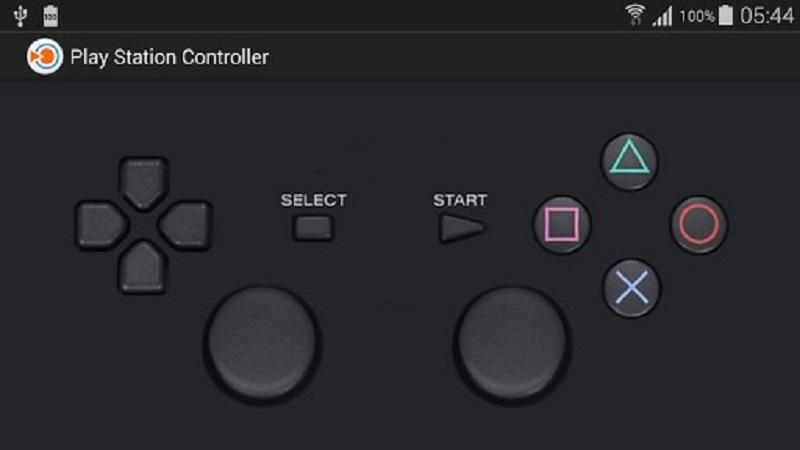Push the D-pad right arrow
Image resolution: width=800 pixels, height=450 pixels.
(x=186, y=225)
